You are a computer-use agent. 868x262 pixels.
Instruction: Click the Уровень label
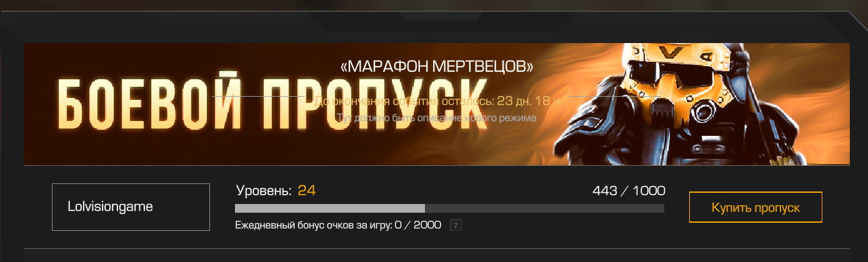click(x=264, y=191)
